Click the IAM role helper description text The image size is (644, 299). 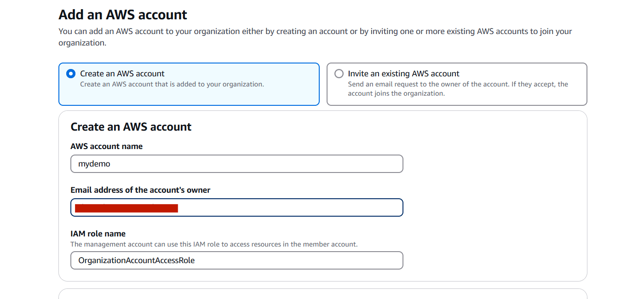pos(214,244)
